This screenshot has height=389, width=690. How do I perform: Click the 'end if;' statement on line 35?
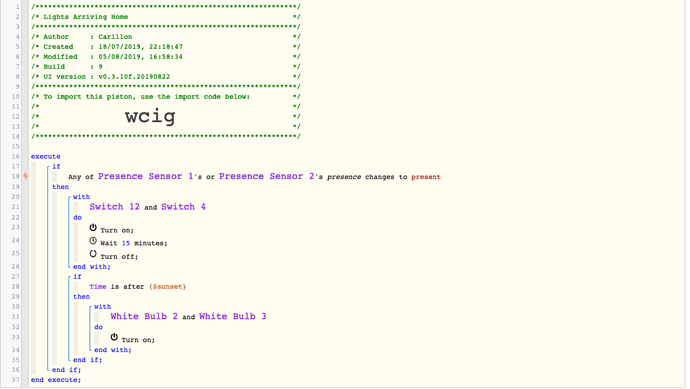[x=88, y=360]
